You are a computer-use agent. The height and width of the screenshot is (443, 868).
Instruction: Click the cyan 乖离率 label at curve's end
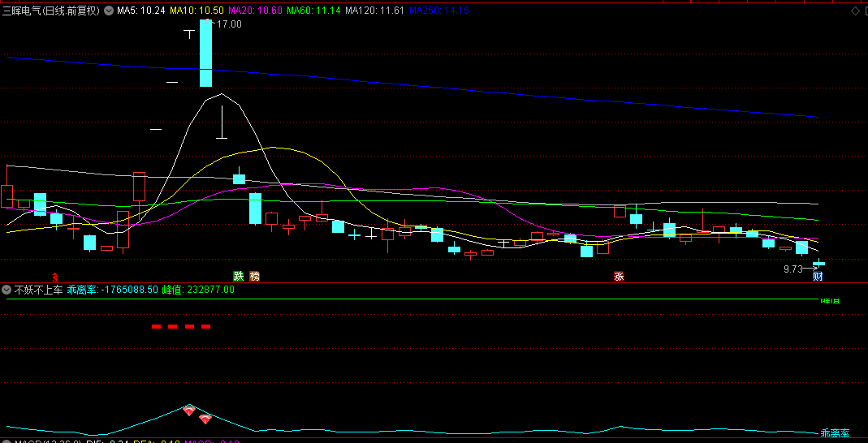pos(835,433)
